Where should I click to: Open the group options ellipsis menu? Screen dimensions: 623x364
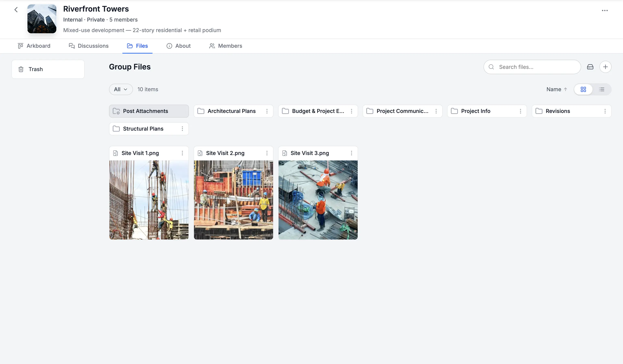(605, 10)
